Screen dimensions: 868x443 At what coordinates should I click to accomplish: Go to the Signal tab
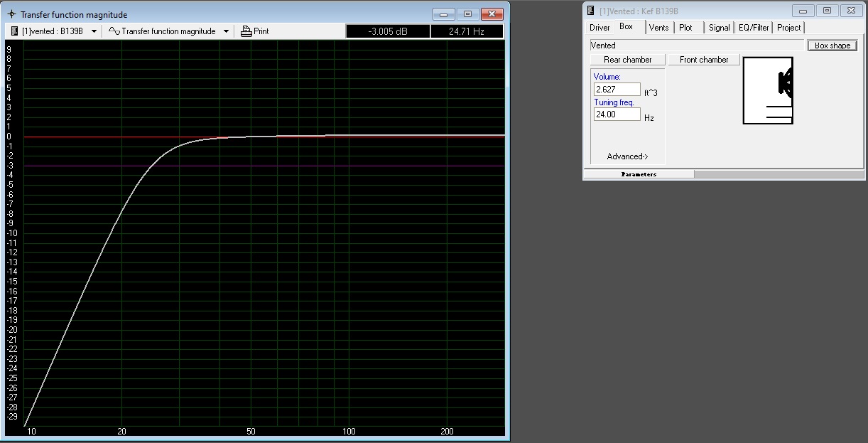(719, 28)
